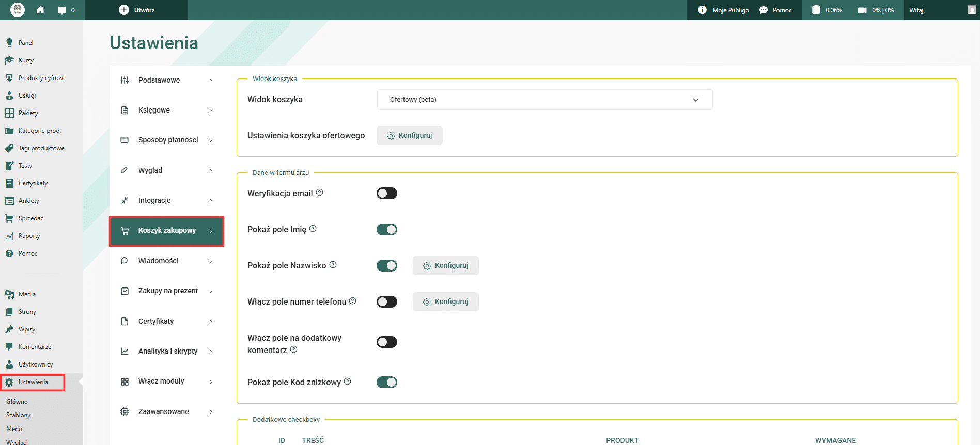This screenshot has height=445, width=980.
Task: Click the Usługi person icon
Action: (9, 96)
